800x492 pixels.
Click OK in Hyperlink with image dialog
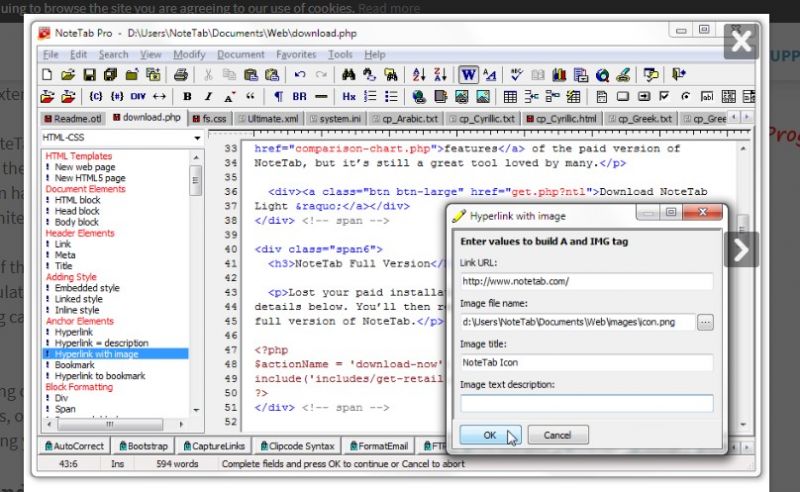tap(489, 435)
